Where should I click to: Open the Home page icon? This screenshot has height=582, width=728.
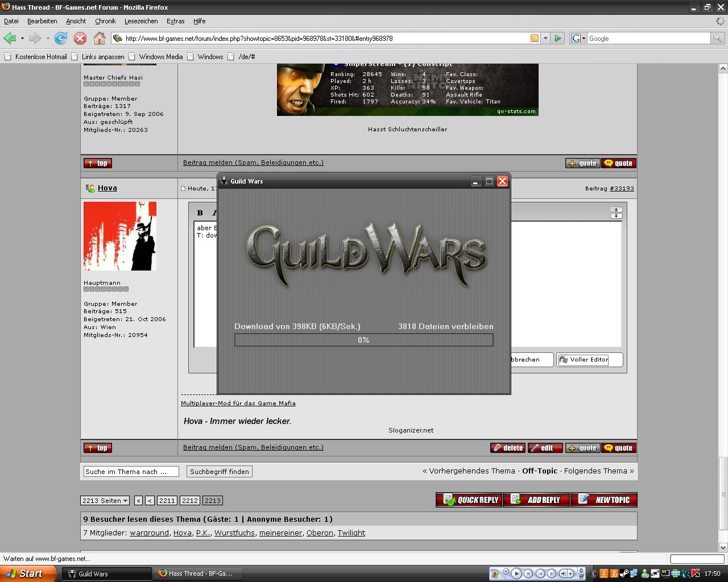coord(100,38)
